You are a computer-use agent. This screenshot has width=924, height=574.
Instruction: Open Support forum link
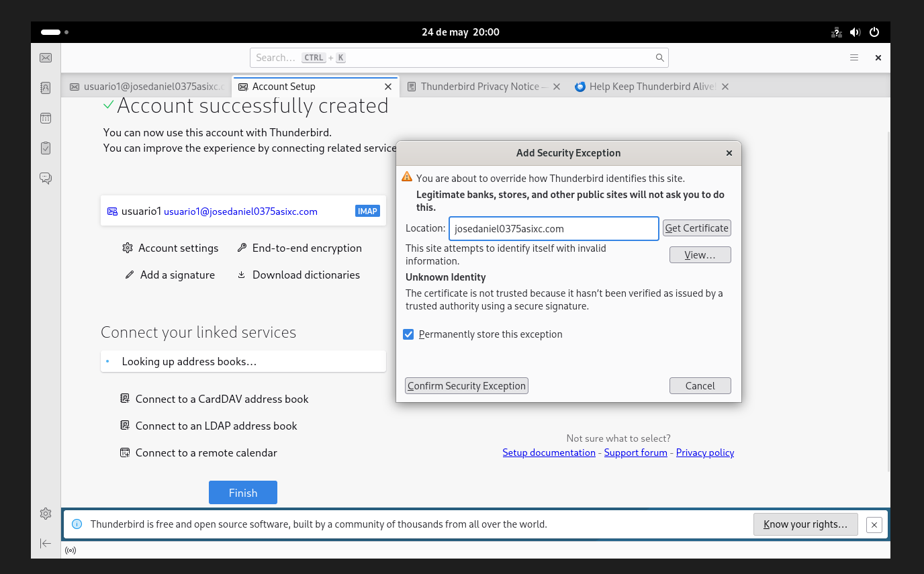pyautogui.click(x=635, y=452)
